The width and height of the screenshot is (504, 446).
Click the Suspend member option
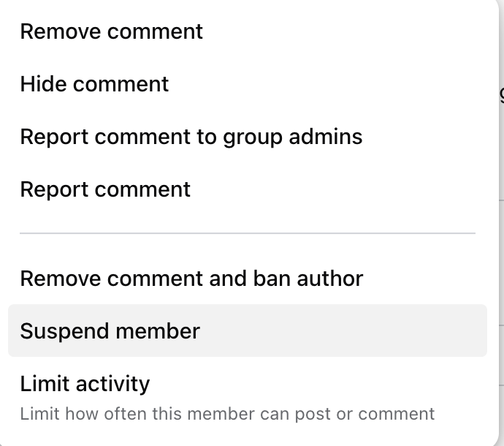[x=110, y=331]
